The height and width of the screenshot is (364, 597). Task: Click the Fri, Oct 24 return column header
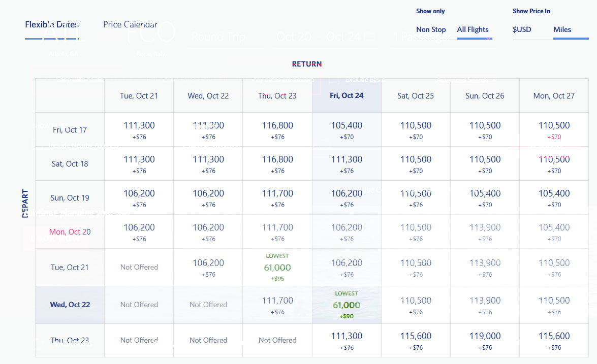click(347, 95)
